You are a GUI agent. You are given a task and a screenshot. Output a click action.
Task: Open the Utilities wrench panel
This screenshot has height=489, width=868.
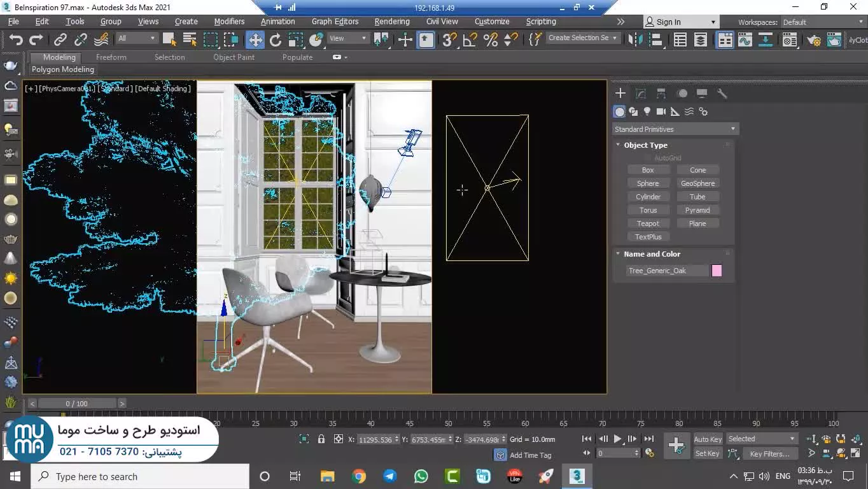pyautogui.click(x=722, y=93)
